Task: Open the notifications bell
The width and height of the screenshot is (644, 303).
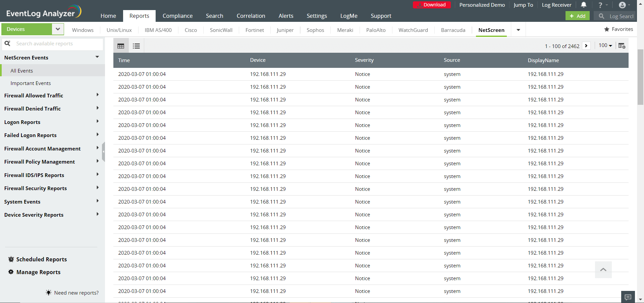Action: pyautogui.click(x=584, y=5)
